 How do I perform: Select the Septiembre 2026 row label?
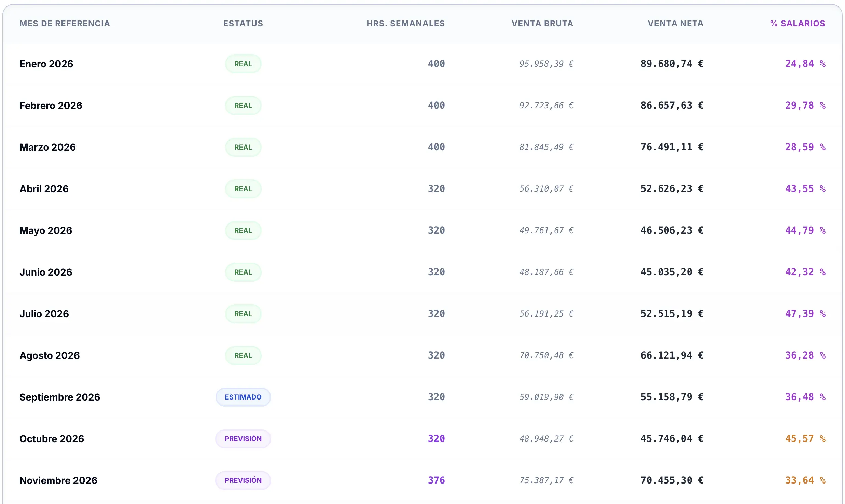pos(60,397)
